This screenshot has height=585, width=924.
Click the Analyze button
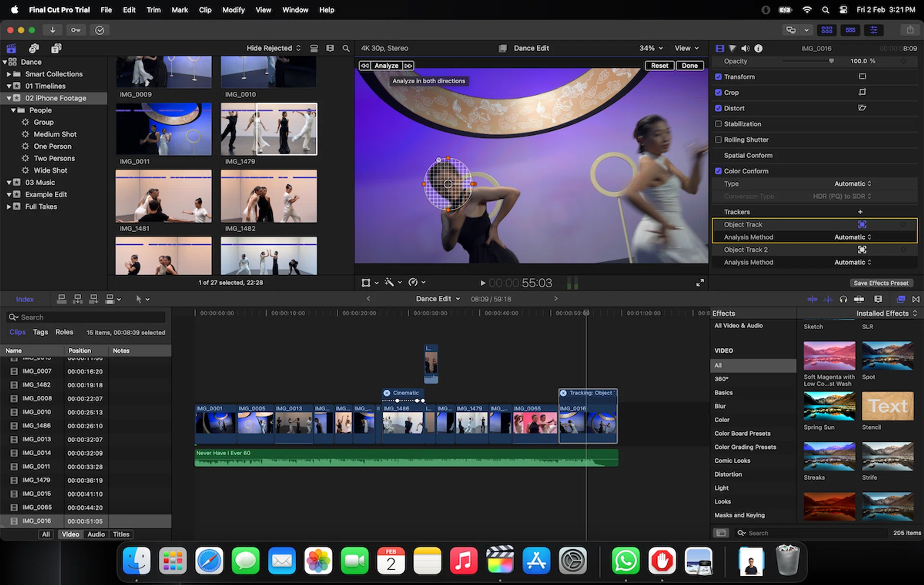tap(386, 65)
